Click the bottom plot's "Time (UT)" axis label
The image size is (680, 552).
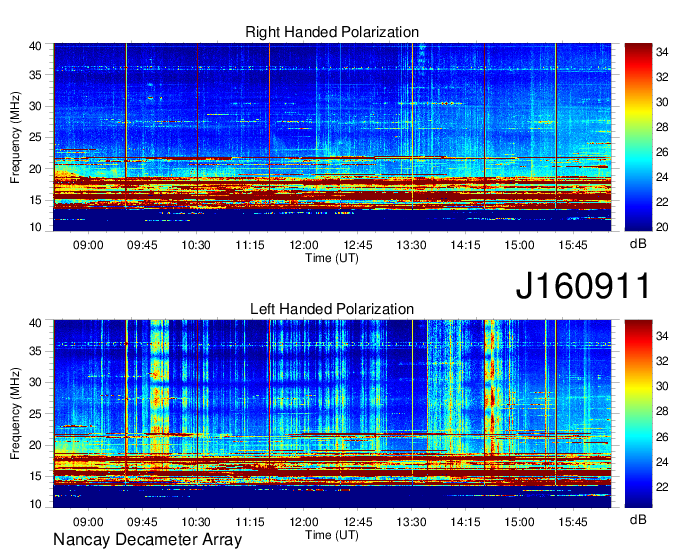point(332,535)
